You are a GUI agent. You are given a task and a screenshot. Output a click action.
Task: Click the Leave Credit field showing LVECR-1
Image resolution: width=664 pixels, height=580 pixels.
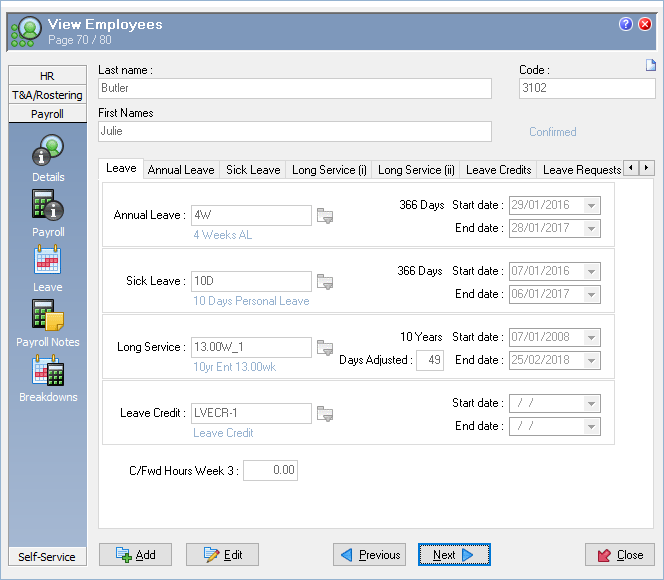(251, 414)
